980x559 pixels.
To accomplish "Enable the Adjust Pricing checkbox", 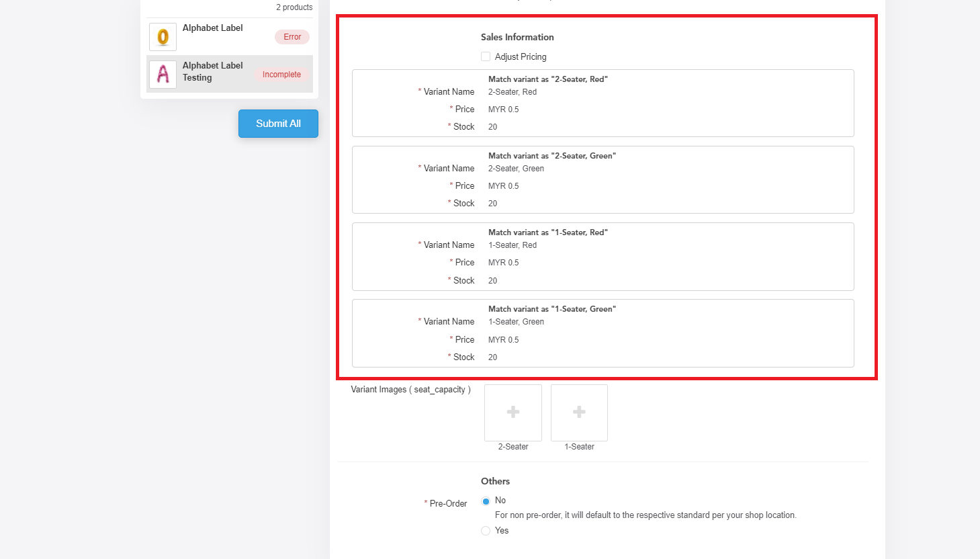I will tap(486, 56).
